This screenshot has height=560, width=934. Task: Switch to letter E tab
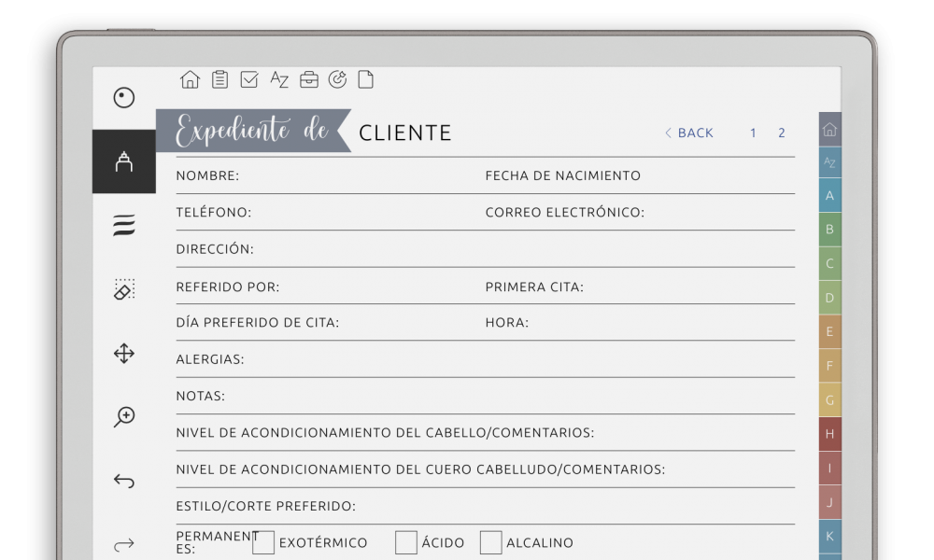point(829,331)
